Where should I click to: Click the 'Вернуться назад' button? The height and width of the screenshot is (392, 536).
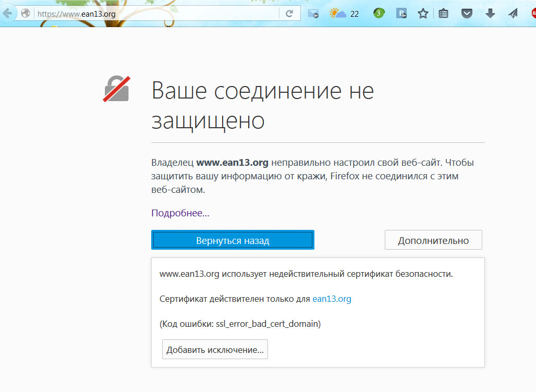(233, 240)
